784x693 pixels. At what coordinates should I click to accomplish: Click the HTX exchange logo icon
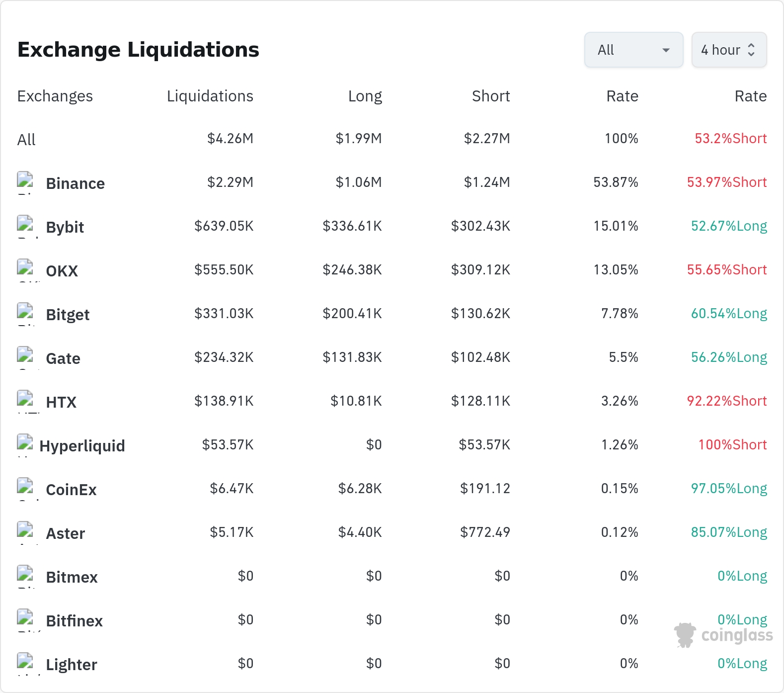(x=25, y=401)
